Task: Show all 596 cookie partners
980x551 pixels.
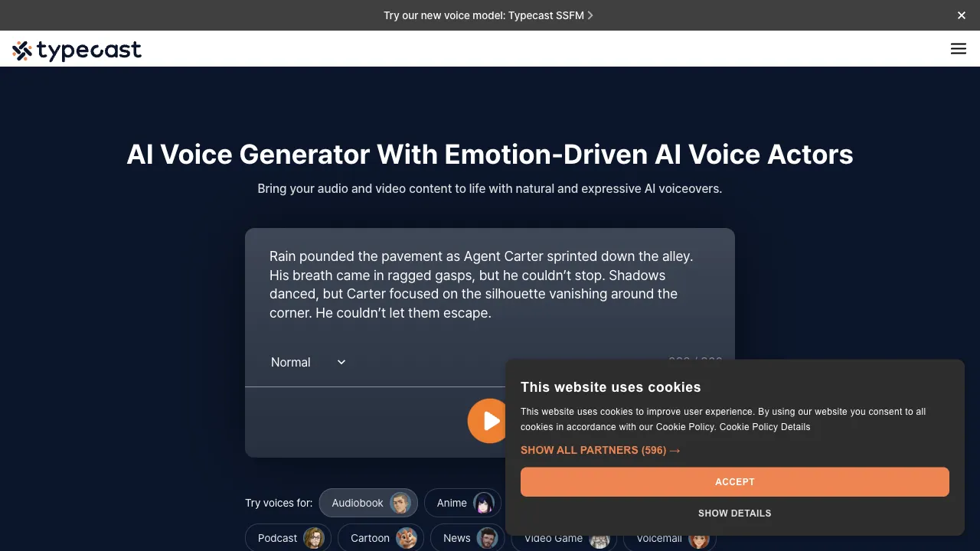Action: tap(600, 450)
